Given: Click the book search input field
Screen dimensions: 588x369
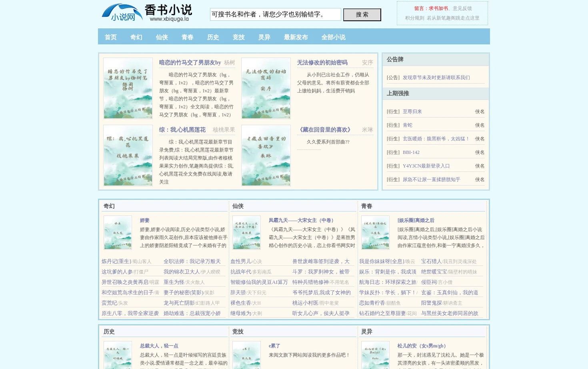Looking at the screenshot, I should click(275, 14).
